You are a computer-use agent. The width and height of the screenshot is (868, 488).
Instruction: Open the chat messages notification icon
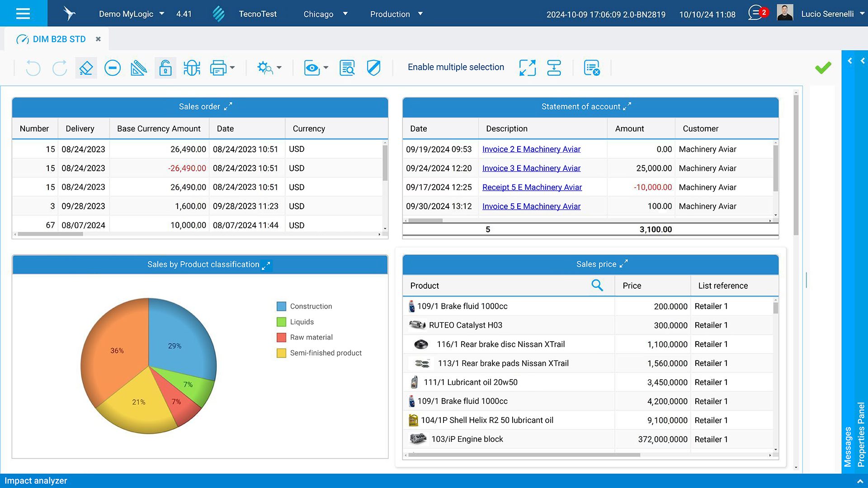pos(755,13)
